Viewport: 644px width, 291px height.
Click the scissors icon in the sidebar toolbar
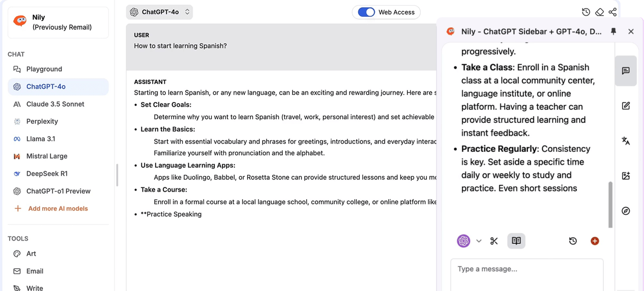tap(494, 241)
